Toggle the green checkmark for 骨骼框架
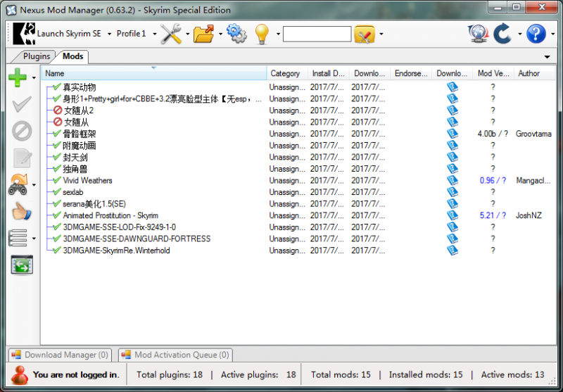563x392 pixels. point(56,134)
